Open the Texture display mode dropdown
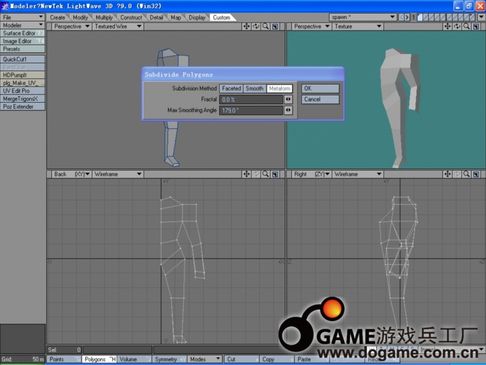Image resolution: width=486 pixels, height=365 pixels. pos(358,26)
